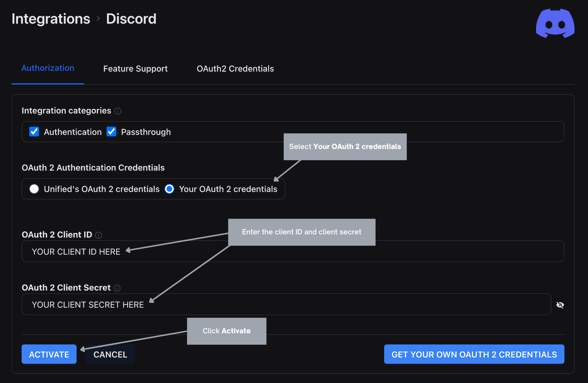This screenshot has width=588, height=383.
Task: Toggle the client secret visibility eye icon
Action: coord(560,305)
